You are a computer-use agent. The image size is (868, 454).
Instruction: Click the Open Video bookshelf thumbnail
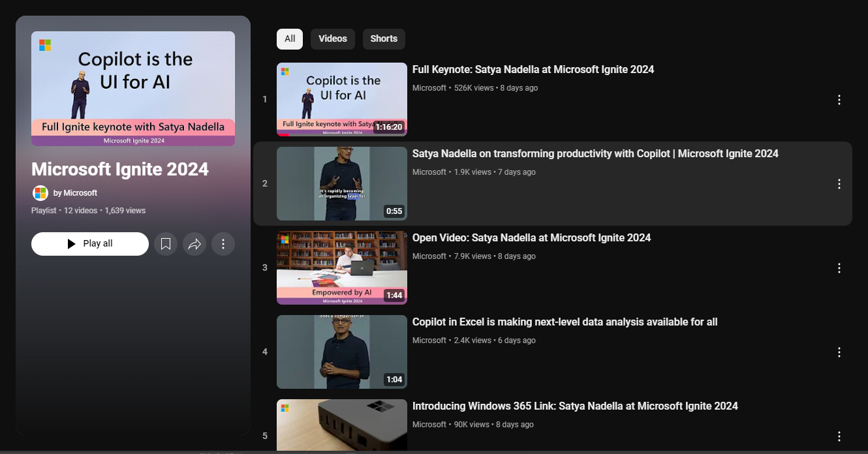(x=342, y=267)
